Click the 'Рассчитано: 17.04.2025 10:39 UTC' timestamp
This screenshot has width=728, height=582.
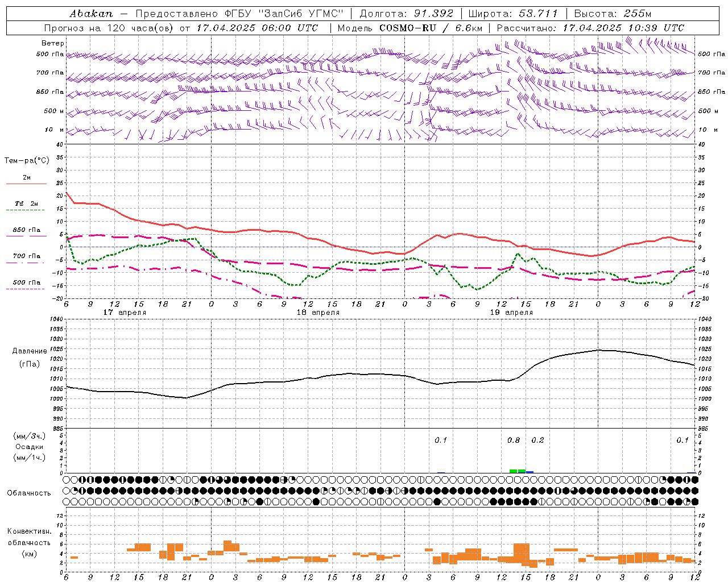(590, 28)
